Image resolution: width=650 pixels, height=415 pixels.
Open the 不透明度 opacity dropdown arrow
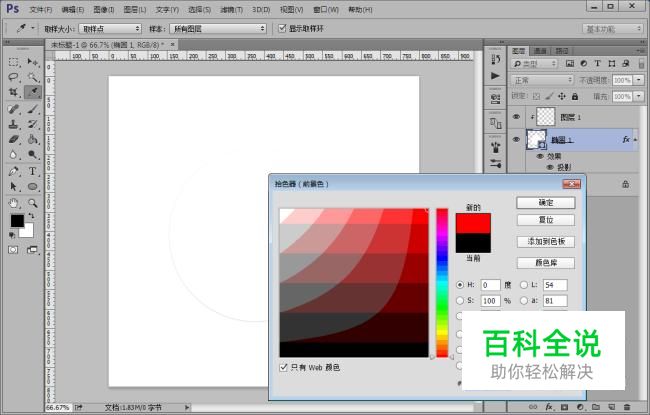click(x=639, y=80)
